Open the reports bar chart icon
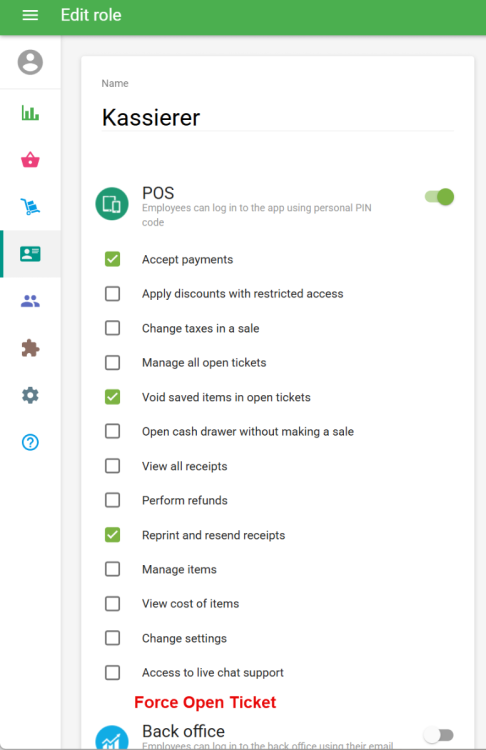Viewport: 486px width, 750px height. 30,113
